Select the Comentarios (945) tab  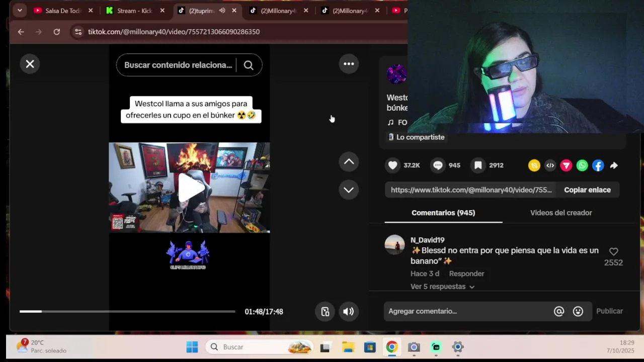(443, 213)
